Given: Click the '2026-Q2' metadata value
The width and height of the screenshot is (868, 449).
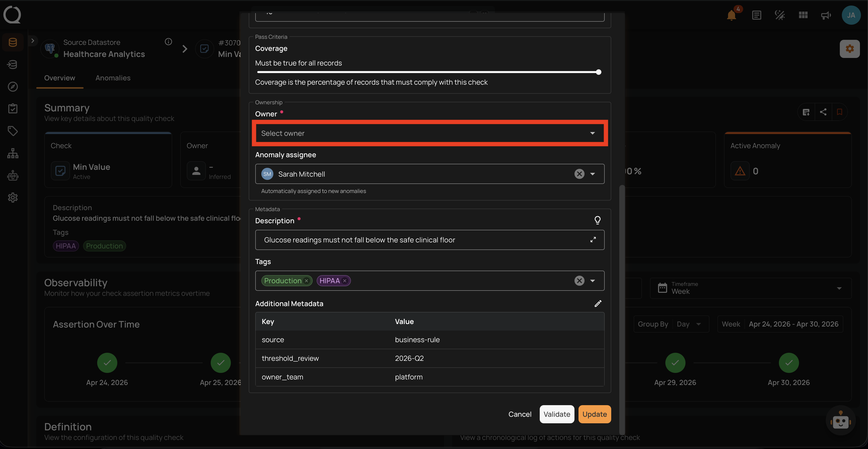Looking at the screenshot, I should 409,358.
